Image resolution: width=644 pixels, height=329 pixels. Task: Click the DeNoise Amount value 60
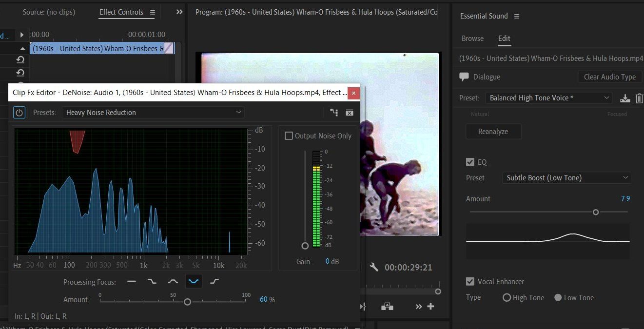click(264, 300)
